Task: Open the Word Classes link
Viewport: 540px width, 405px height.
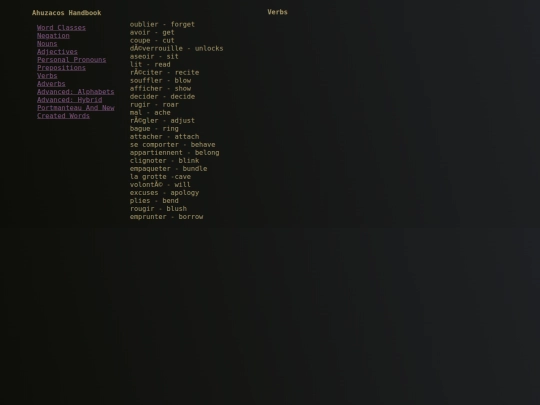Action: click(x=61, y=28)
